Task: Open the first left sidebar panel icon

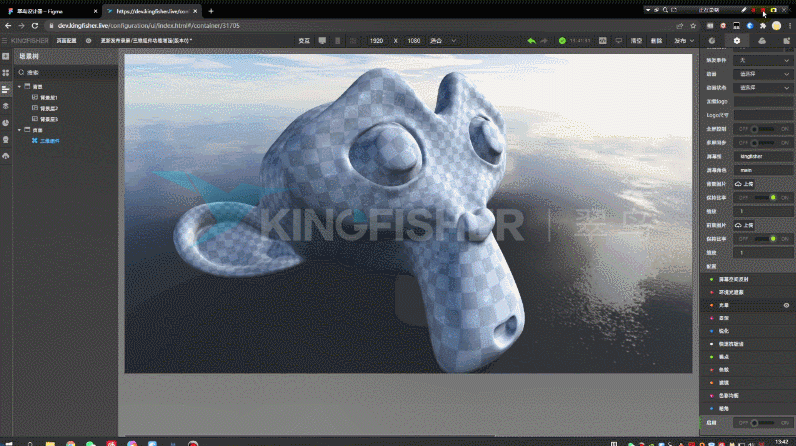Action: (x=6, y=56)
